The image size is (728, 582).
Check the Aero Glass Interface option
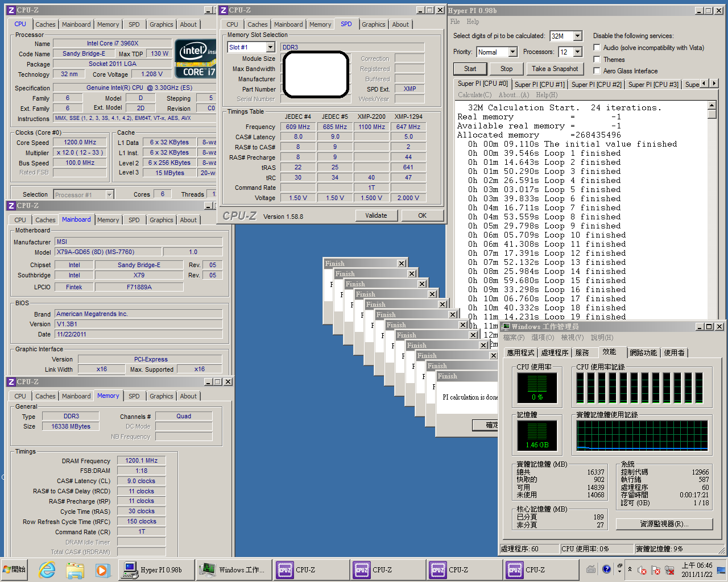coord(597,70)
